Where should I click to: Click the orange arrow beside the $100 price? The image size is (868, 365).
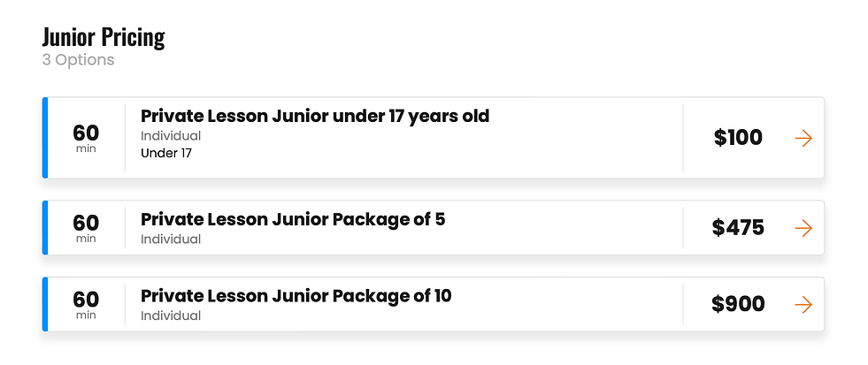pos(803,138)
